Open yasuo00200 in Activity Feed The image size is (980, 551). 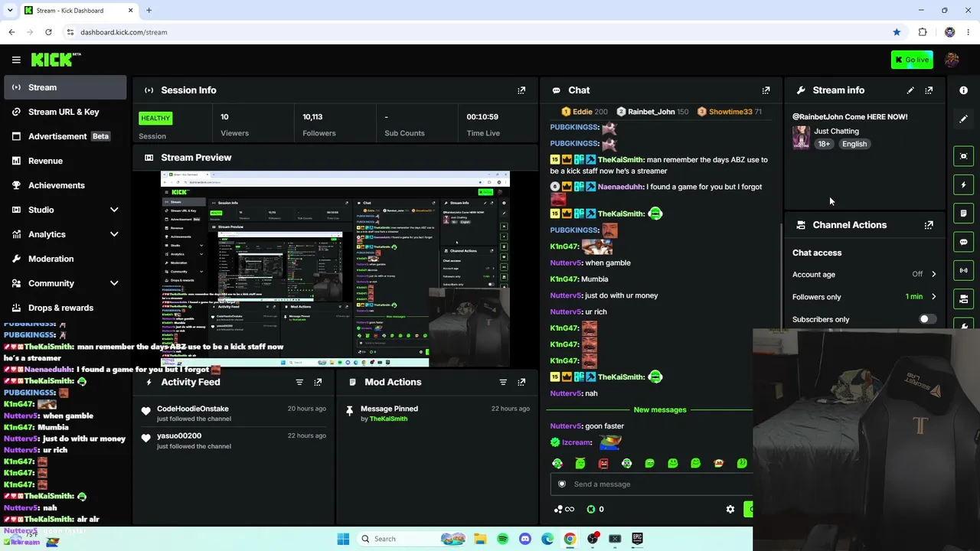tap(179, 435)
